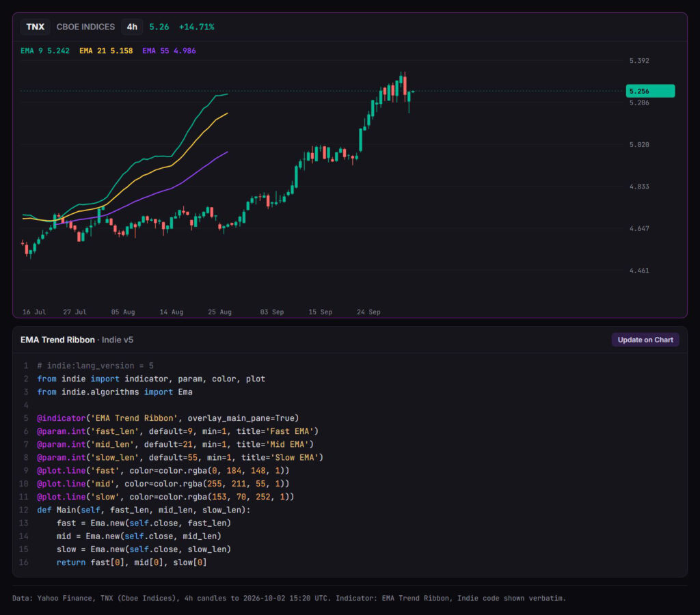Click the EMA Trend Ribbon panel title
The image size is (700, 615).
click(x=57, y=340)
